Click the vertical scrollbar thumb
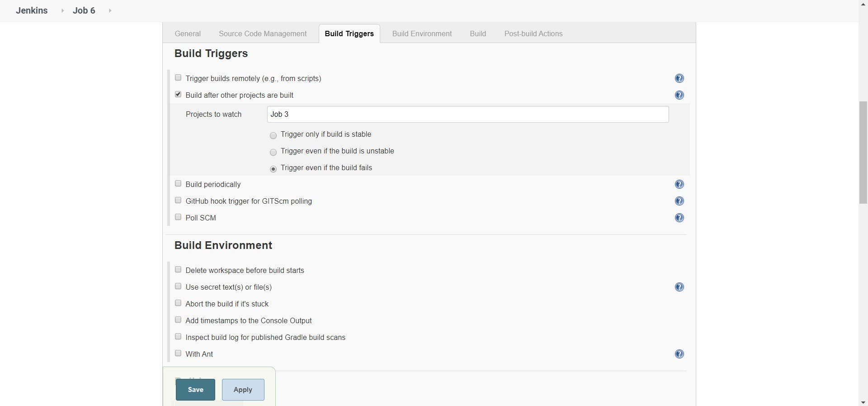 [863, 153]
